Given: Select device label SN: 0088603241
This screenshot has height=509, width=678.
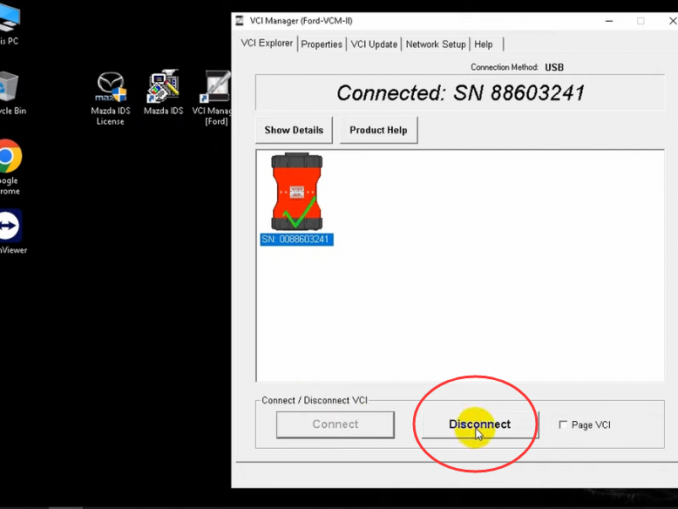Looking at the screenshot, I should [x=296, y=239].
